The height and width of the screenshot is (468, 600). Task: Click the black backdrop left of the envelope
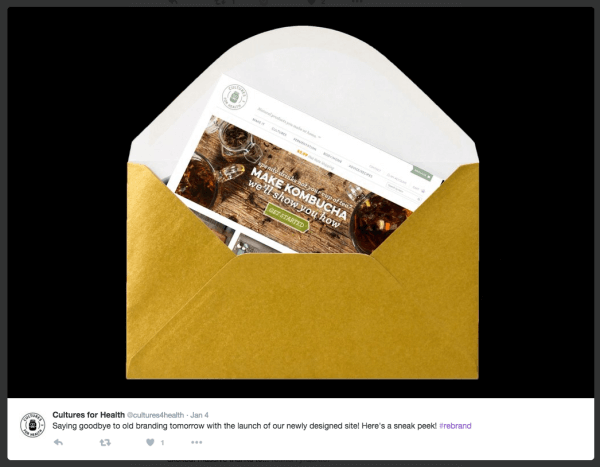point(67,203)
